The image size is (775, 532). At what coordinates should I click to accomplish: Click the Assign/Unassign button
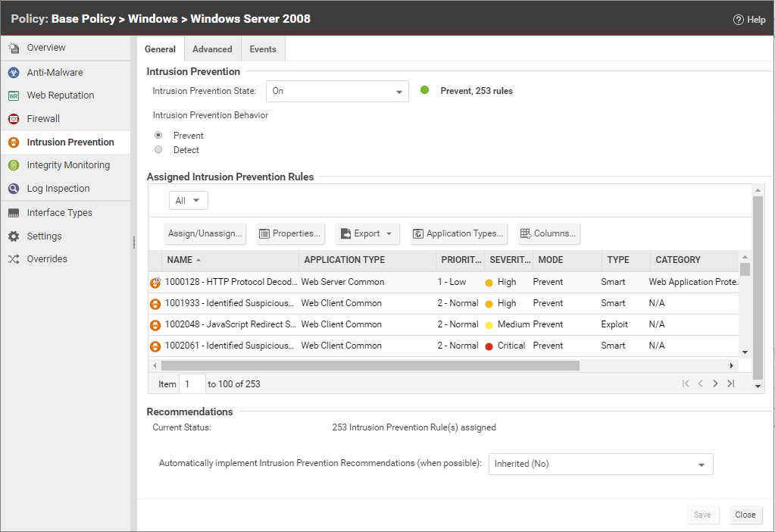205,233
